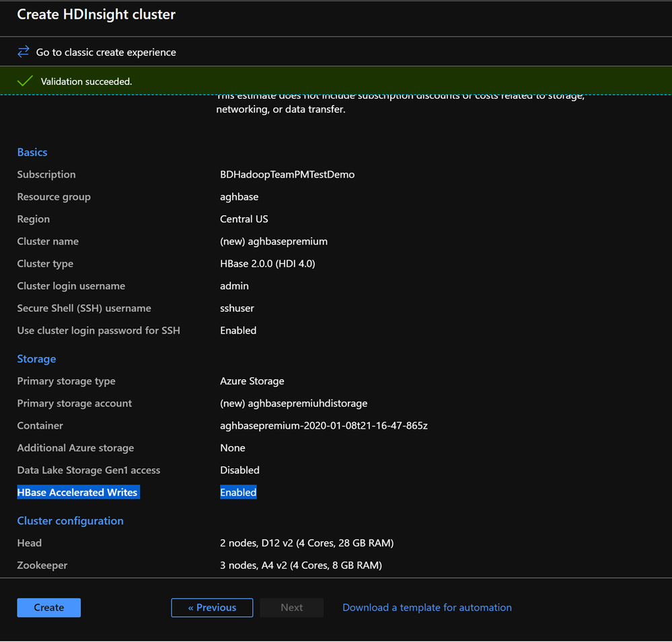Select container value 'aghbasepremium-2020-01-08t21-16-47-865z'
The width and height of the screenshot is (672, 642).
[324, 426]
